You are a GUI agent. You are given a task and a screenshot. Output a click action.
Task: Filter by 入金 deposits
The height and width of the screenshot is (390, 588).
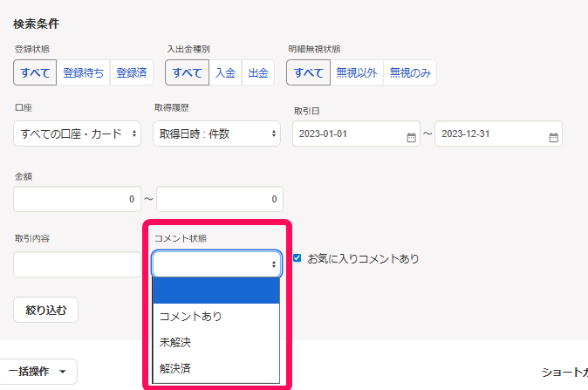[x=225, y=72]
